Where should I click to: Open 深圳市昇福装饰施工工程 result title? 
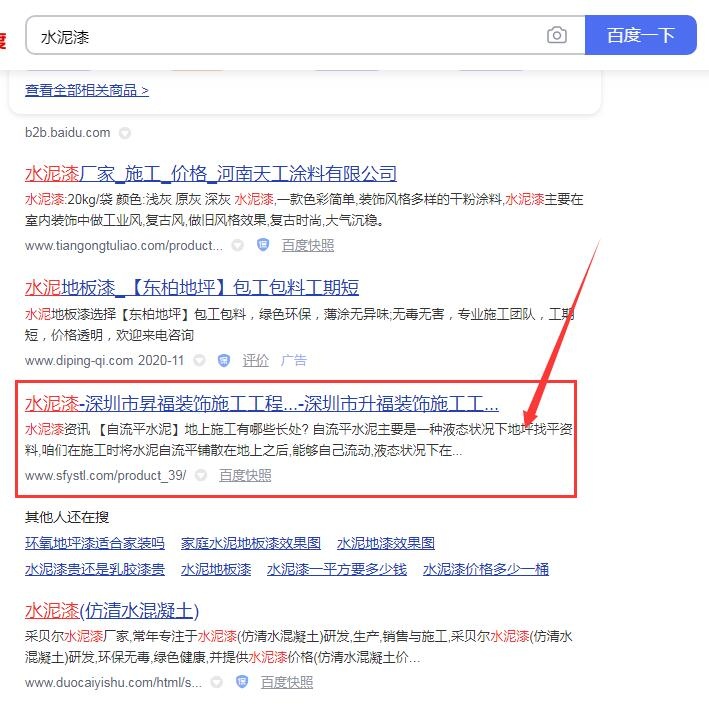261,404
